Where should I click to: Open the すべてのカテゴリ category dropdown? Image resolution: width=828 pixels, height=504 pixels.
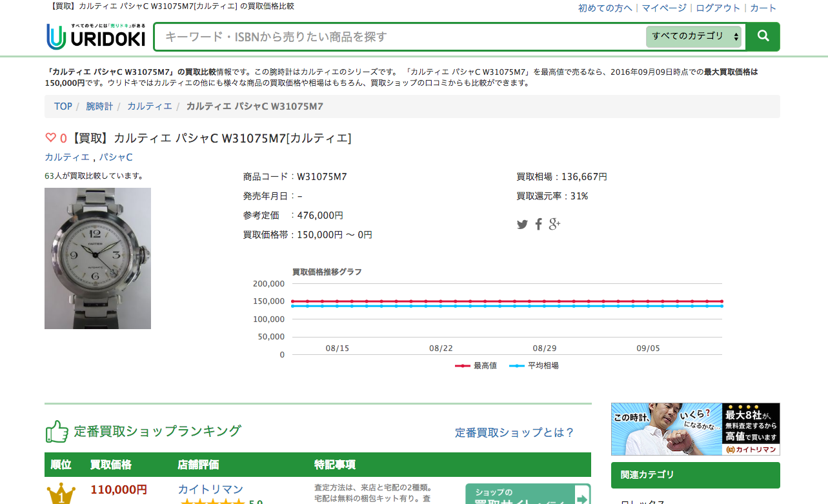[x=694, y=36]
